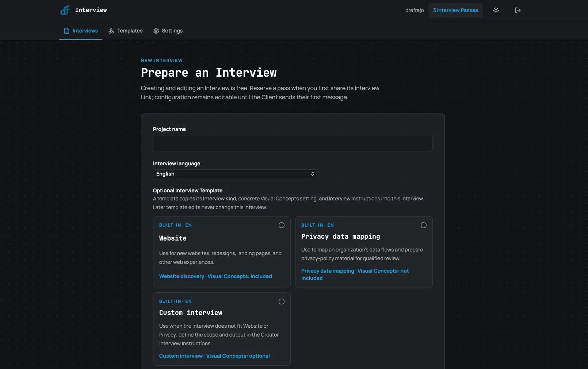Screen dimensions: 588x369
Task: Click Custom interview card's 'BUILT-IN · EN' label
Action: pos(175,301)
